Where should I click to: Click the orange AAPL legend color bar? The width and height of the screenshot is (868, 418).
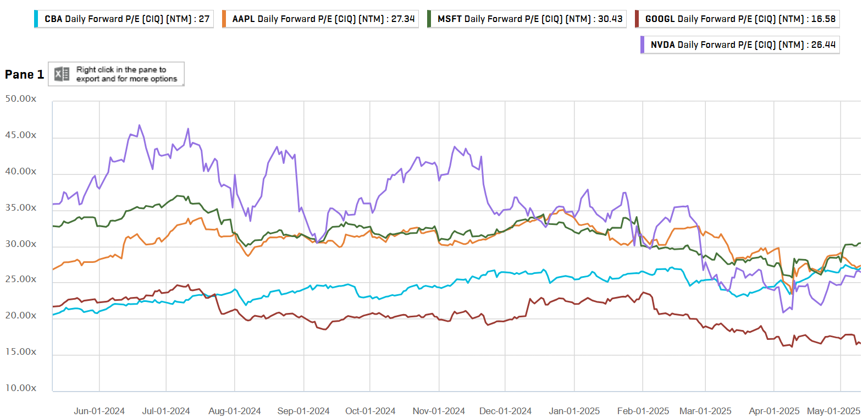tap(224, 19)
